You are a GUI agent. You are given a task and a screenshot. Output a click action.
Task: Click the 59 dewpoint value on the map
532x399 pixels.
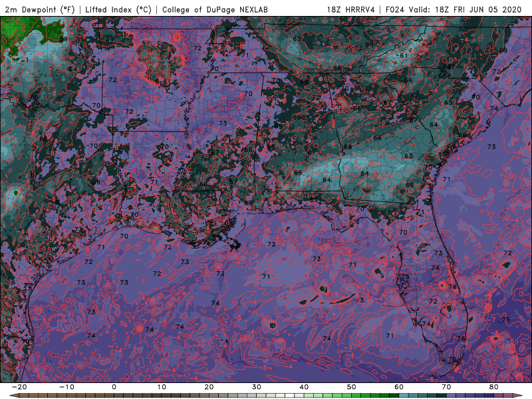pyautogui.click(x=63, y=39)
